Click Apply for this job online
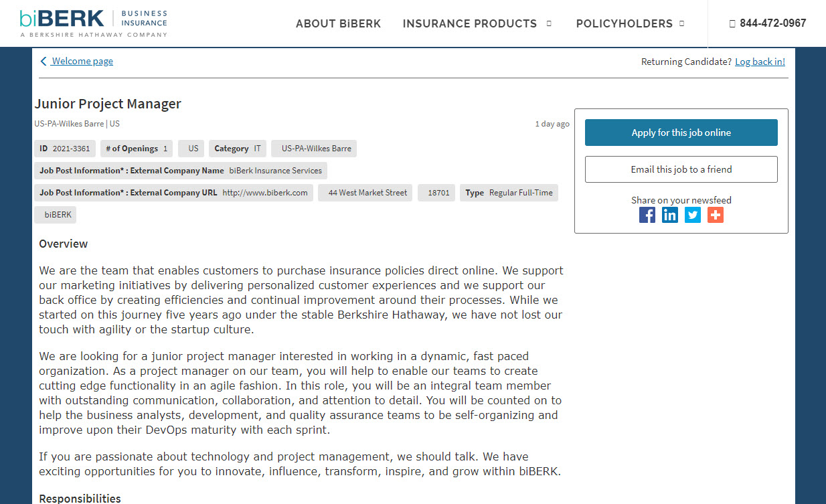This screenshot has width=826, height=504. click(x=681, y=133)
